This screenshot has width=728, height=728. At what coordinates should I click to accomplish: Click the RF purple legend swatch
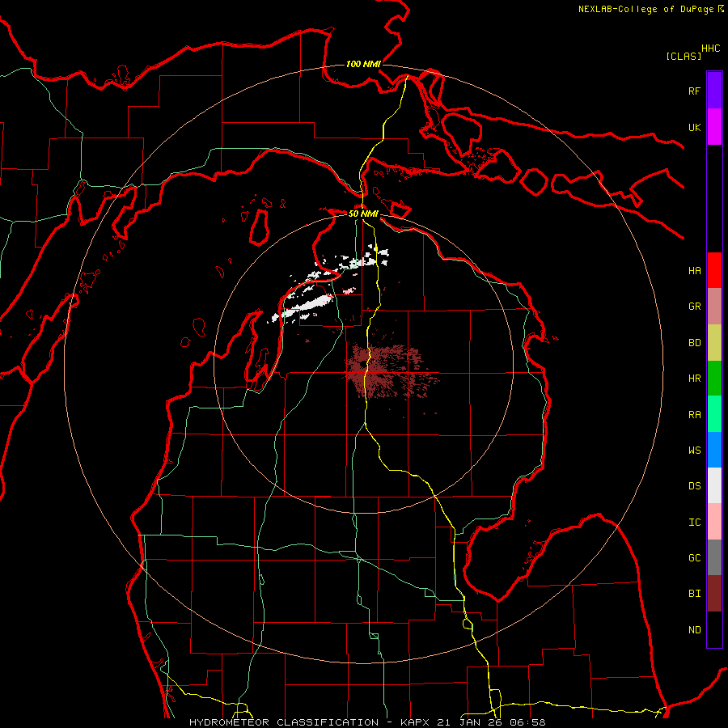714,91
